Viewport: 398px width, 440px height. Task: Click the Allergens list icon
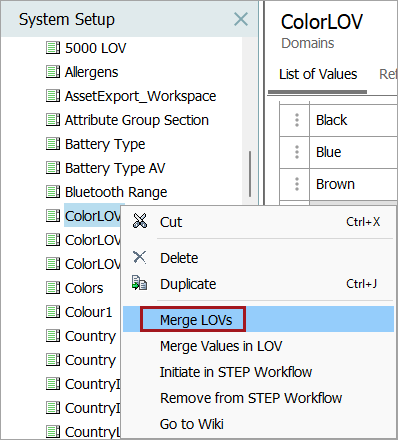click(53, 72)
